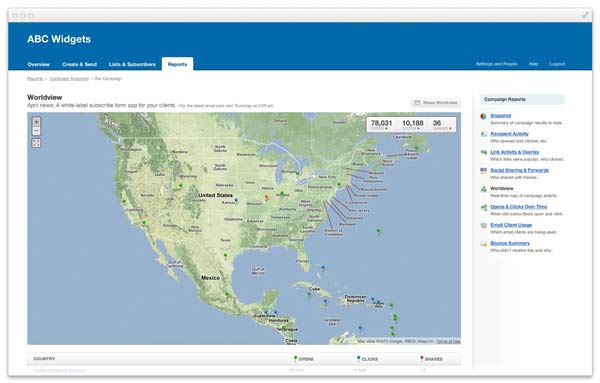Click the Recipient Activity icon

coord(484,134)
